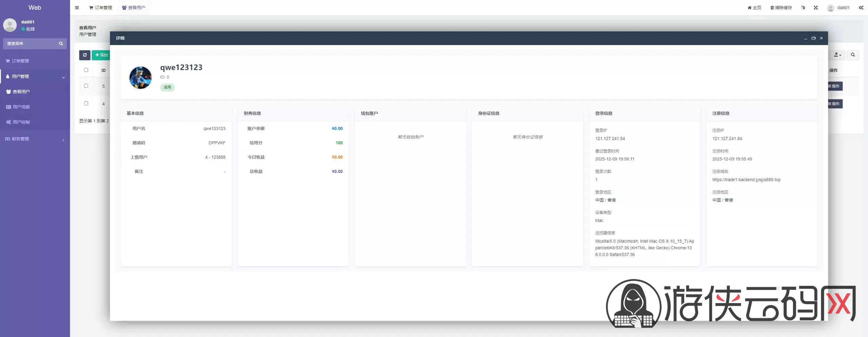Screen dimensions: 868x337
Task: Open 用户信息 in the sidebar
Action: click(x=21, y=107)
